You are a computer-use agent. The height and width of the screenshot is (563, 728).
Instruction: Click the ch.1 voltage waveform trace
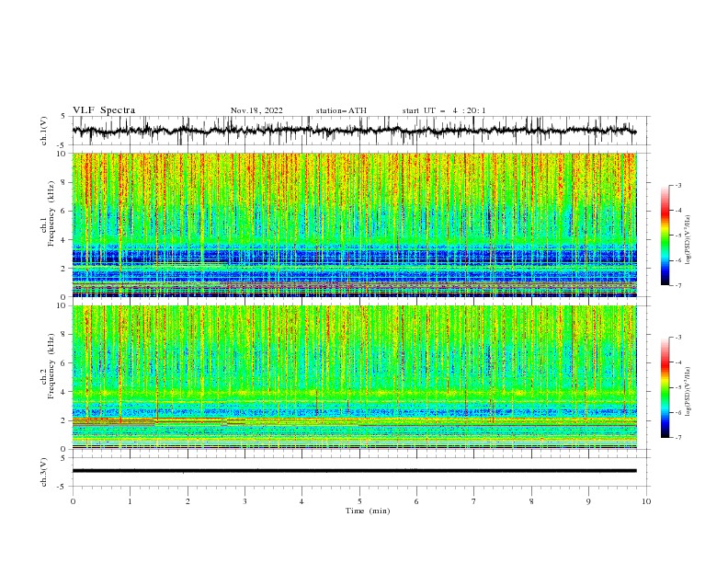(354, 131)
